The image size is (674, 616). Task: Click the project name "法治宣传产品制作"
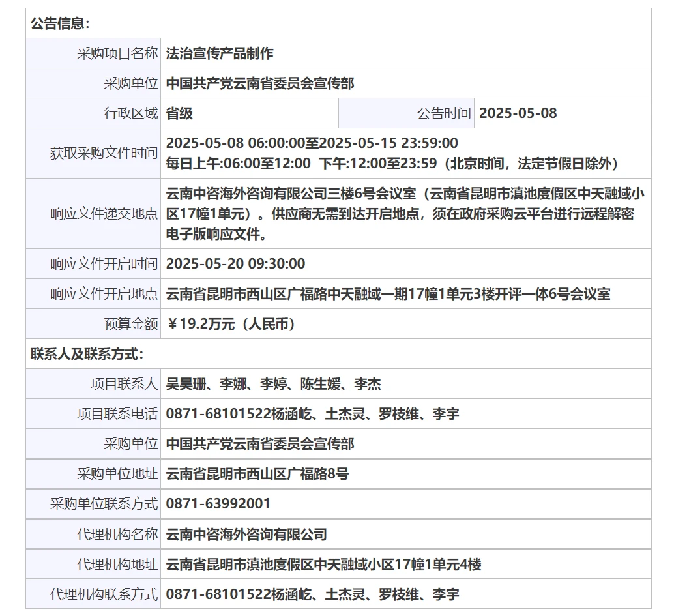coord(220,53)
